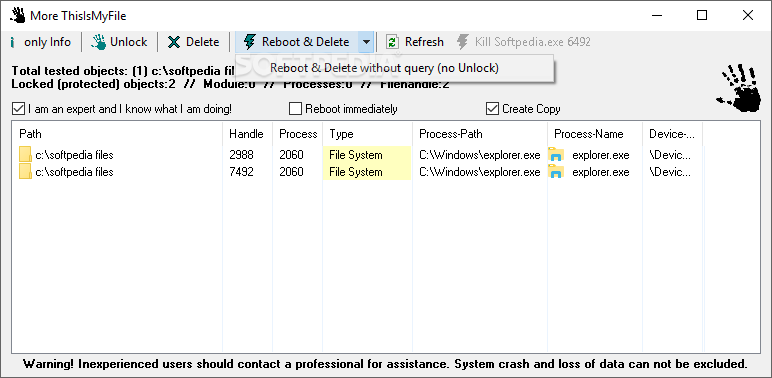Uncheck 'I am an expert' checkbox
The height and width of the screenshot is (378, 772).
[x=18, y=109]
